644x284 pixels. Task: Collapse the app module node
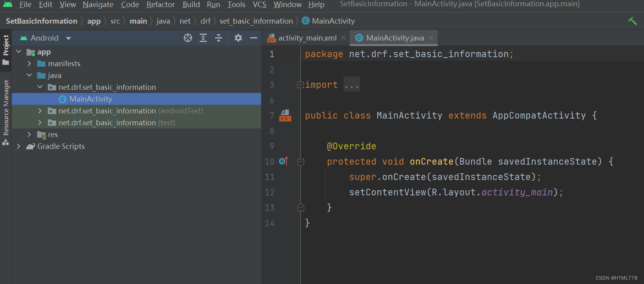click(x=19, y=52)
